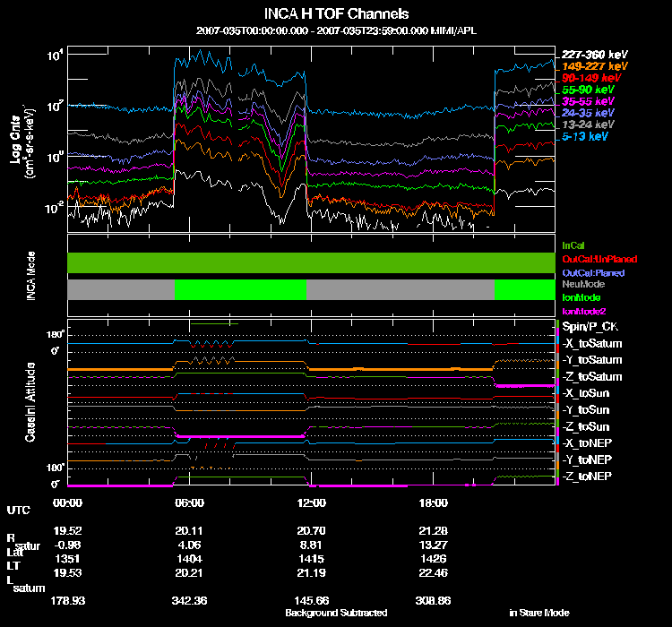The width and height of the screenshot is (672, 627).
Task: Select the 149-227 keV orange legend entry
Action: coord(594,66)
